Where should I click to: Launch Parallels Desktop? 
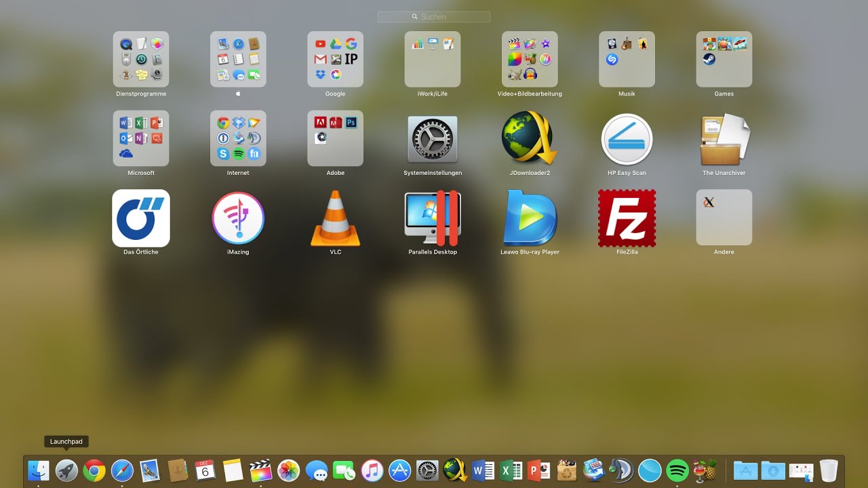click(x=433, y=218)
